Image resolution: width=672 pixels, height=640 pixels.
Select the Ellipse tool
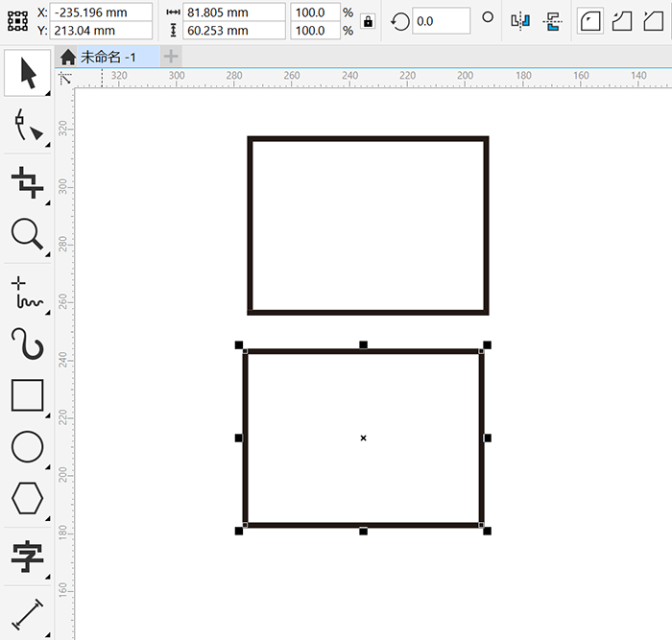tap(27, 446)
